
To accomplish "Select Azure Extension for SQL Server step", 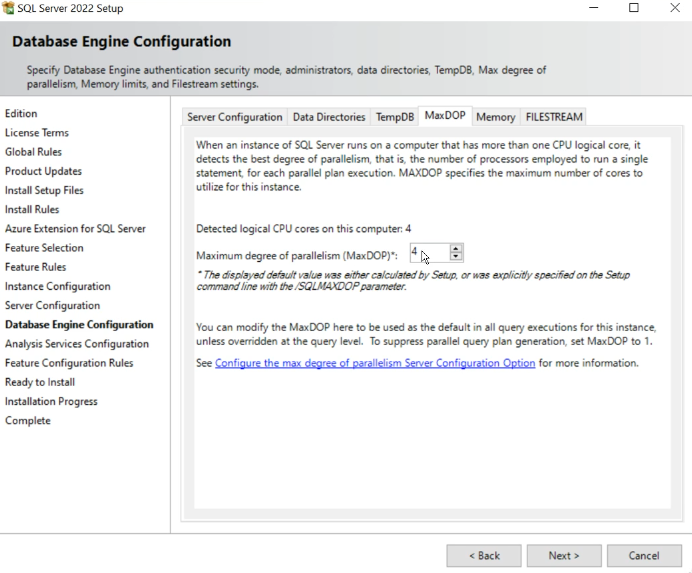I will [x=75, y=229].
